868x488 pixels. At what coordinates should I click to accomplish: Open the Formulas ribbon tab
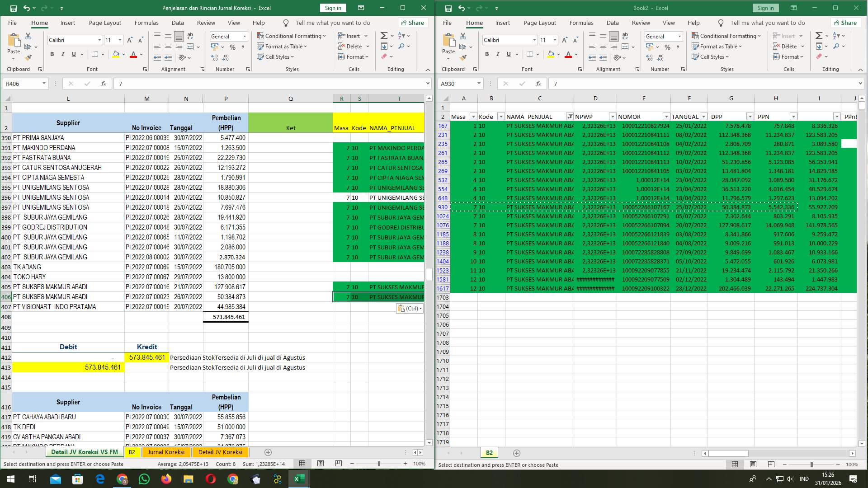[x=146, y=23]
